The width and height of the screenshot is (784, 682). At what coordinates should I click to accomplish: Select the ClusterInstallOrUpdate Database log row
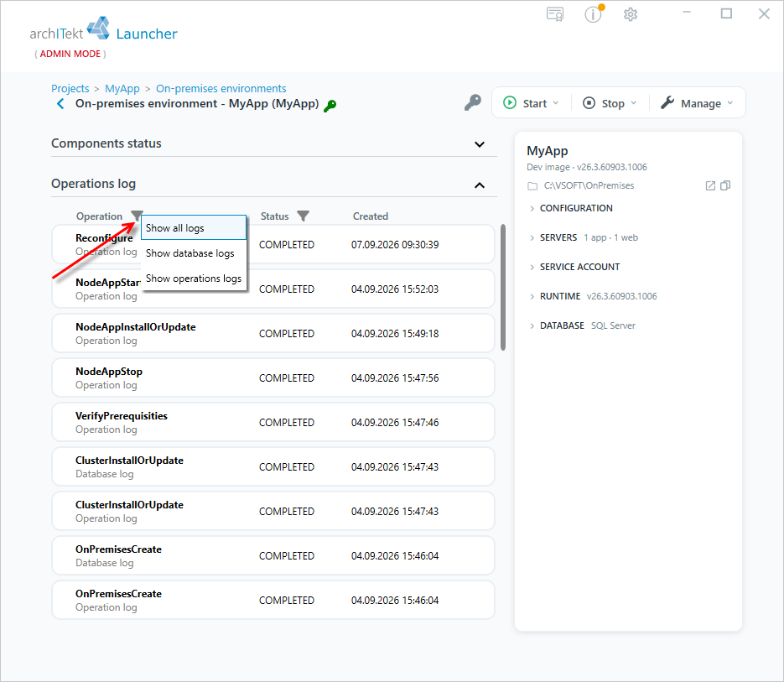[x=273, y=467]
